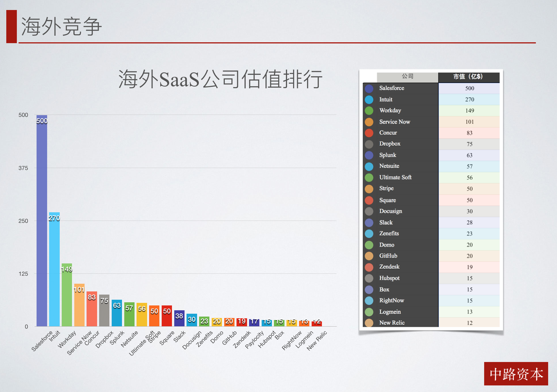This screenshot has height=392, width=557.
Task: Click the circle swatch in the Zenefits row
Action: (369, 234)
